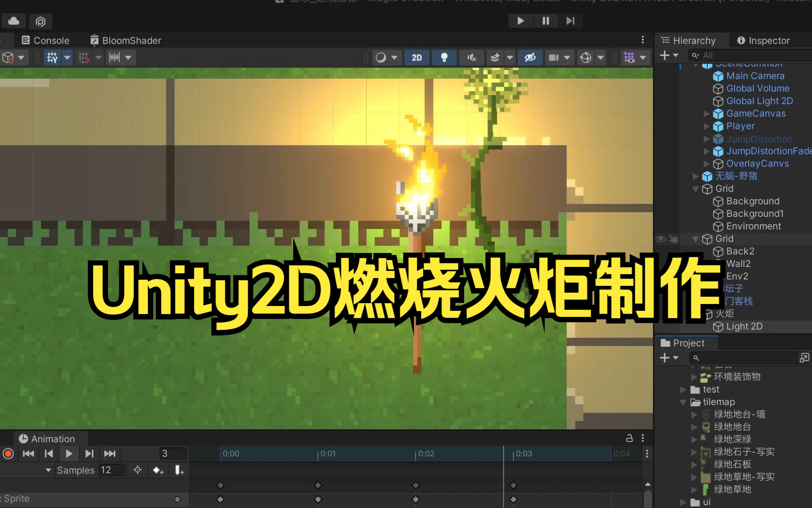Click the Step frame button
The height and width of the screenshot is (508, 812).
pos(570,21)
